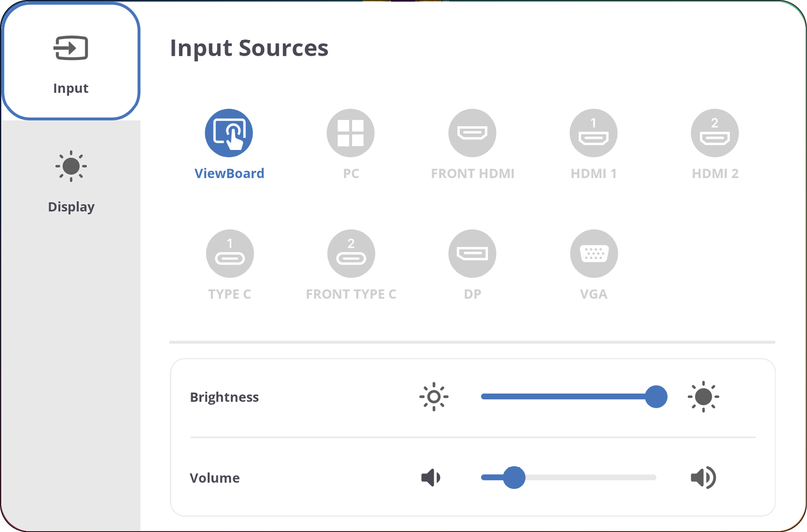Open the Display tab in sidebar
Image resolution: width=807 pixels, height=532 pixels.
71,181
